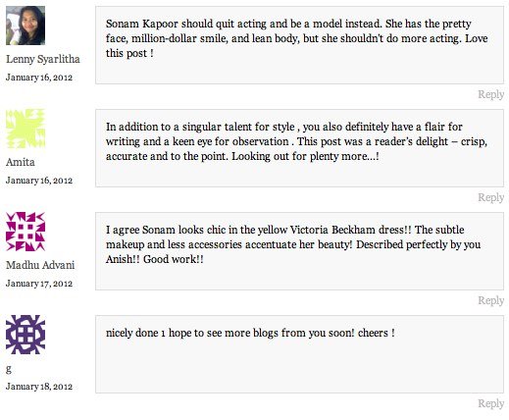Click the comment praising singular talent for style
Image resolution: width=509 pixels, height=420 pixels.
(296, 141)
